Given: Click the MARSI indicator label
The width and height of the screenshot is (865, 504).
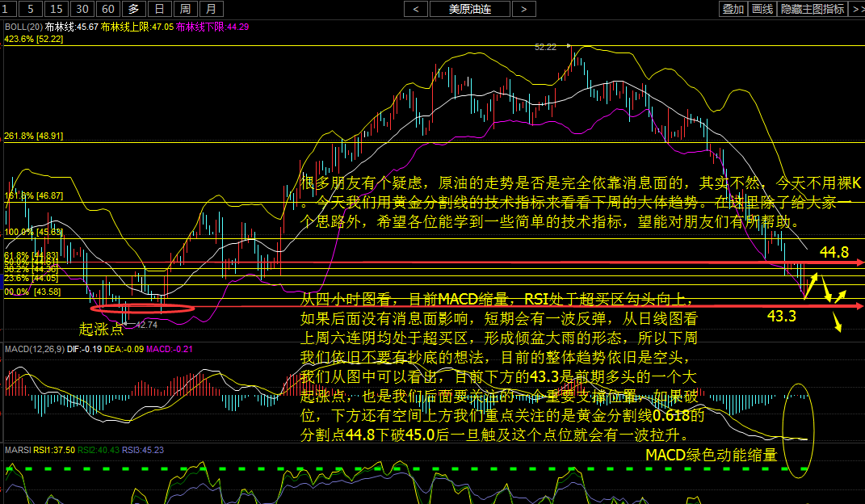Looking at the screenshot, I should 18,450.
